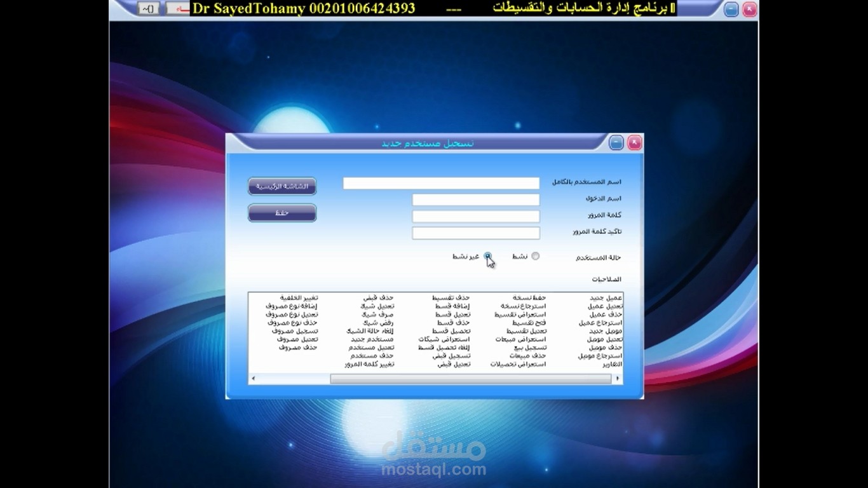Screen dimensions: 868x488
Task: Close the main program window
Action: coord(750,9)
